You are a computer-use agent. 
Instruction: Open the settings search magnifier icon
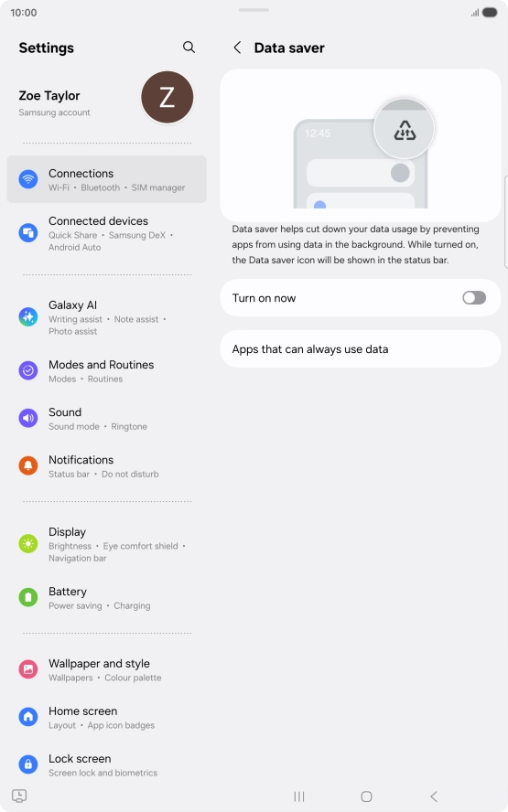[189, 48]
